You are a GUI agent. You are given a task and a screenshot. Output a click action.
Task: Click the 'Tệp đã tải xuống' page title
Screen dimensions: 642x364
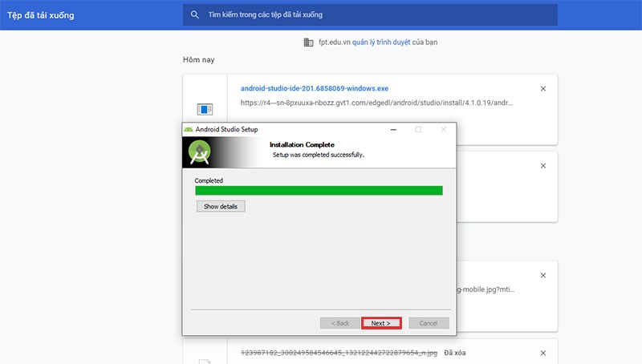coord(41,15)
